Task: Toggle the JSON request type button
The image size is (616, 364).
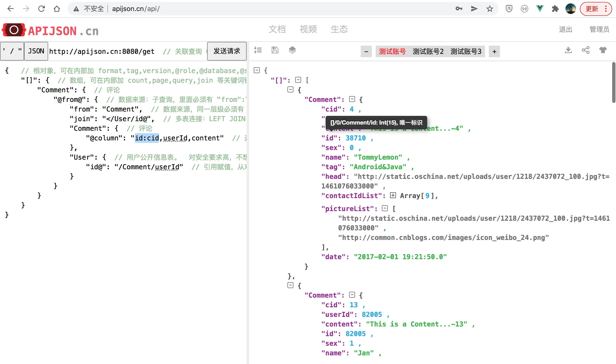Action: coord(36,51)
